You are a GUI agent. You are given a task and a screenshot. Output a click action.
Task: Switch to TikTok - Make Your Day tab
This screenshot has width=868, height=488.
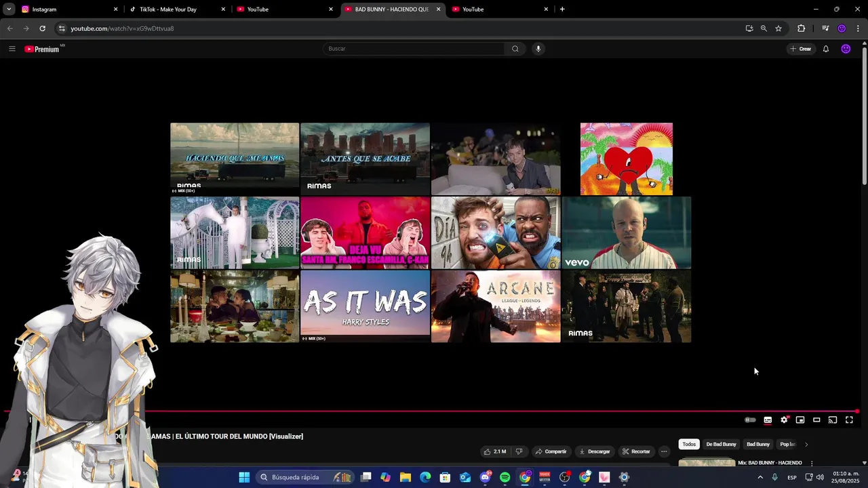click(178, 9)
